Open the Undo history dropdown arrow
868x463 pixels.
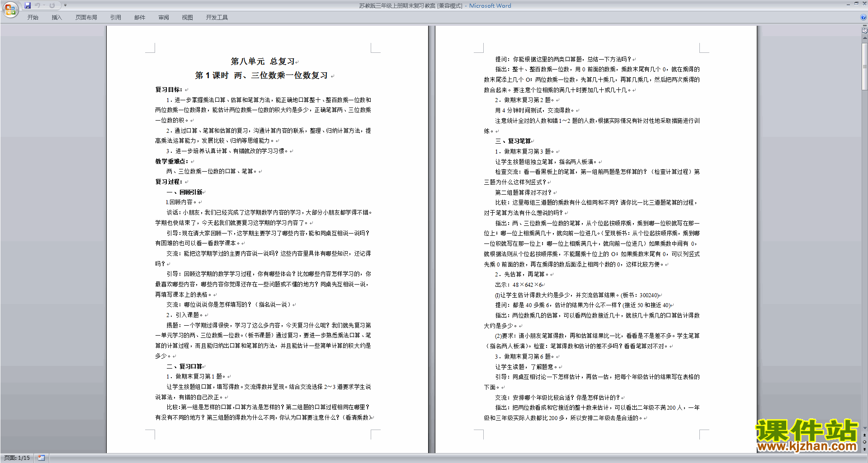coord(44,5)
